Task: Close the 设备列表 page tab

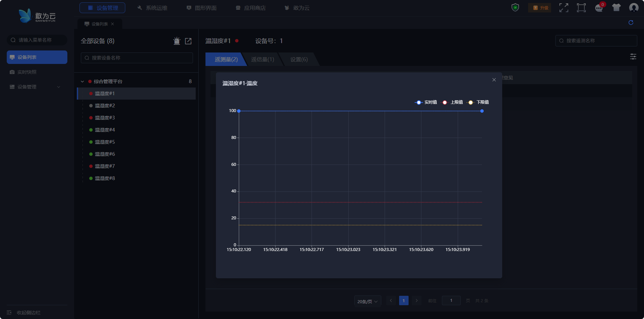Action: (x=112, y=24)
